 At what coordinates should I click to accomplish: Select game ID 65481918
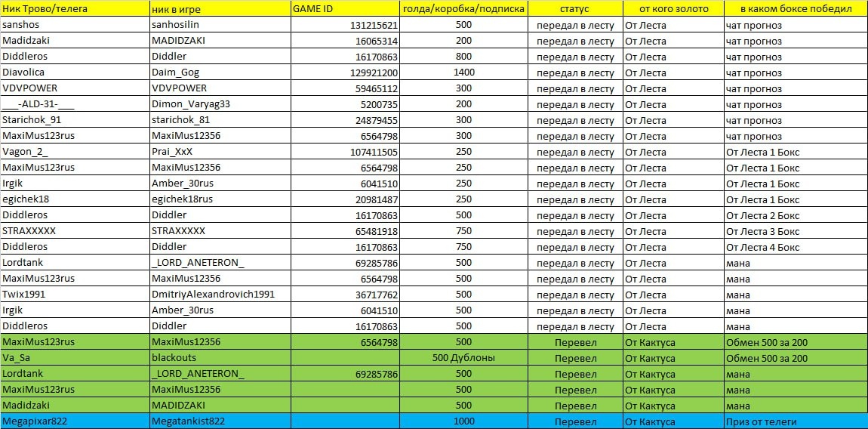[x=346, y=230]
